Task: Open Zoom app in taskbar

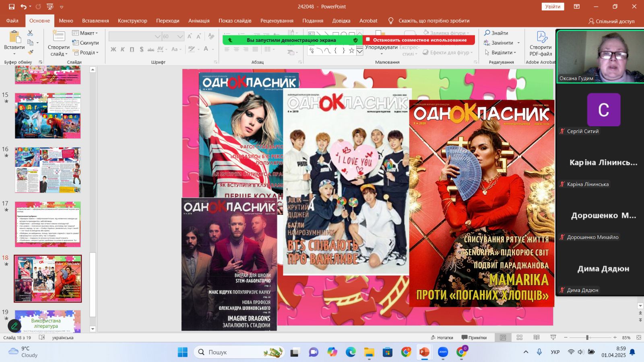Action: coord(443,352)
